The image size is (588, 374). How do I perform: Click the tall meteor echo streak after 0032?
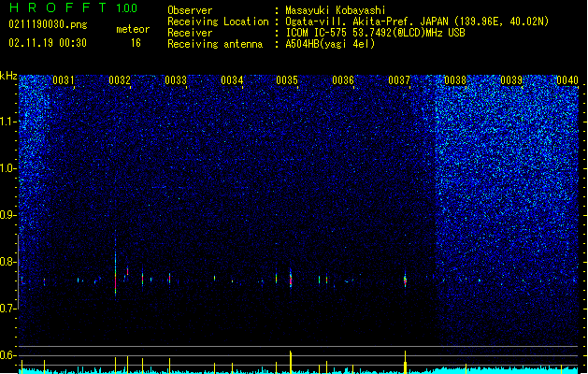click(x=116, y=265)
